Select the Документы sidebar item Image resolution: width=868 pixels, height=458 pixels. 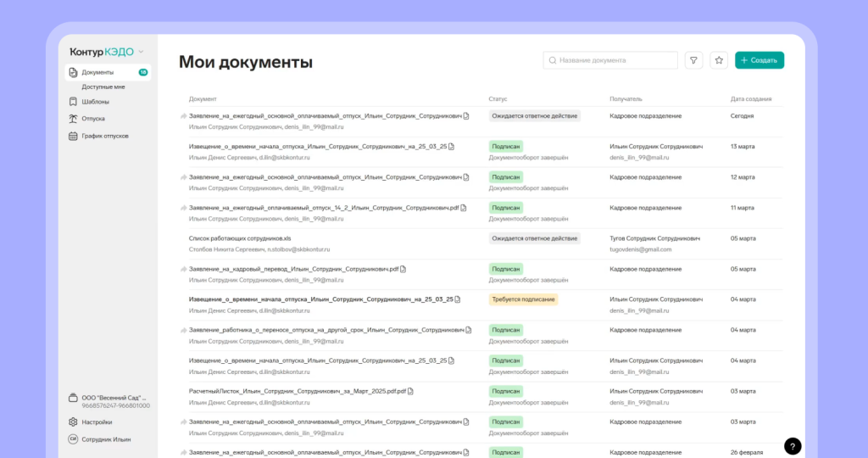click(97, 72)
